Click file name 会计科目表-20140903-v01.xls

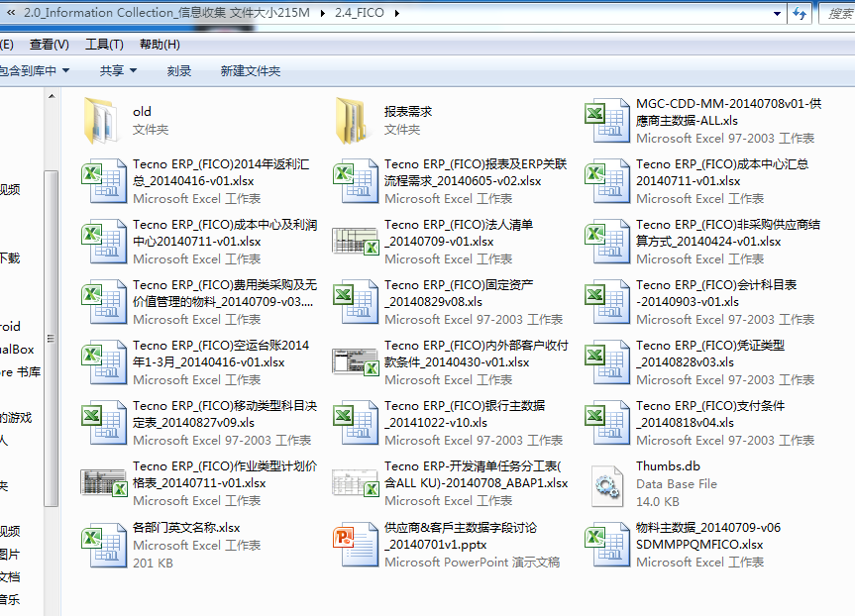coord(716,293)
